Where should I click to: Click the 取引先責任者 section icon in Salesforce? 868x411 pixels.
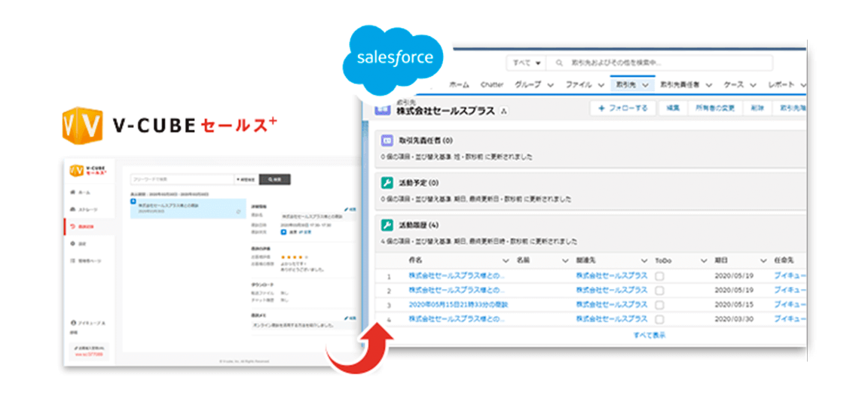387,141
